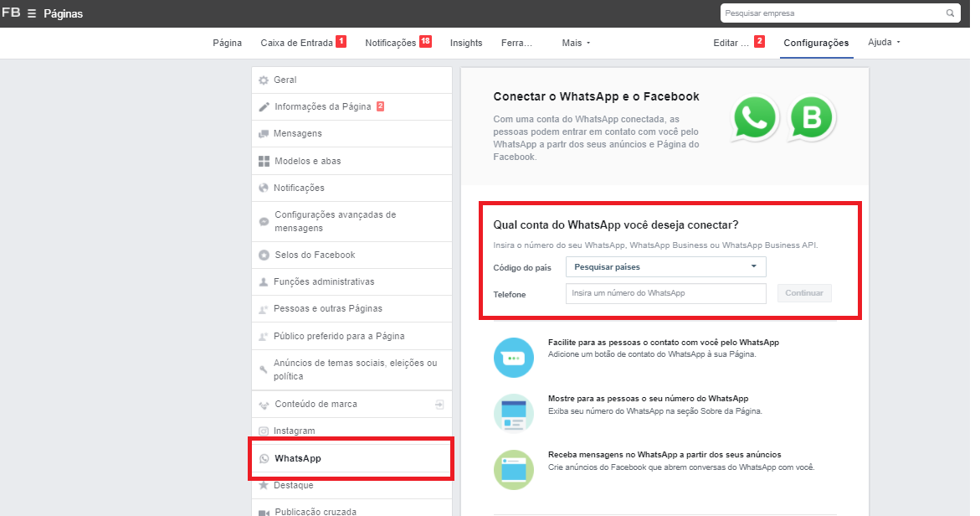Click text Receba mensagens no WhatsApp

click(x=664, y=455)
